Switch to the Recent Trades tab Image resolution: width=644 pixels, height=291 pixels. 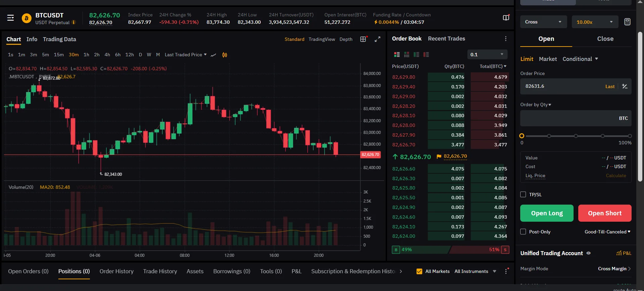coord(446,39)
